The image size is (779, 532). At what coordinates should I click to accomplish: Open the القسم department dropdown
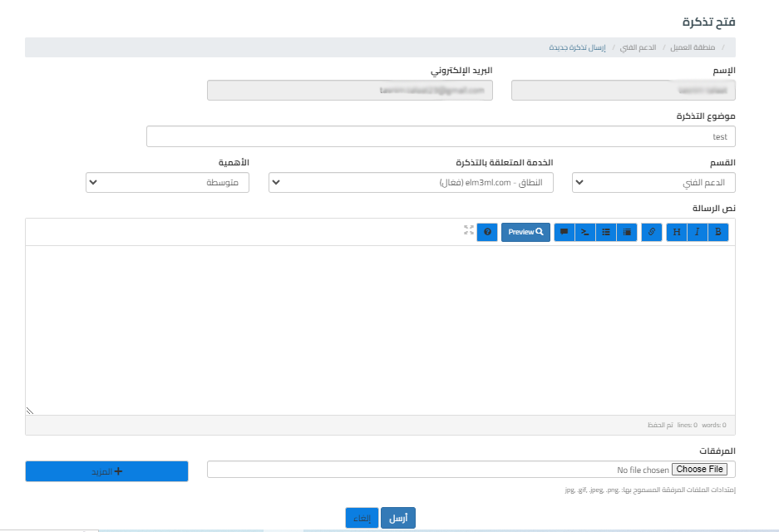pos(653,182)
